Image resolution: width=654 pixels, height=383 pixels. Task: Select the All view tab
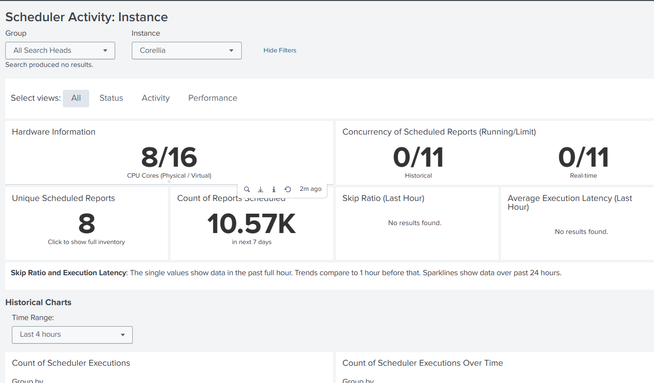tap(76, 98)
